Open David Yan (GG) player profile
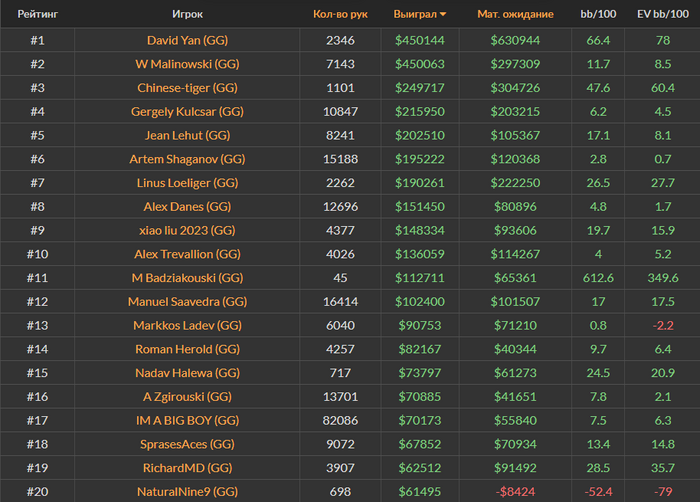 (x=187, y=40)
